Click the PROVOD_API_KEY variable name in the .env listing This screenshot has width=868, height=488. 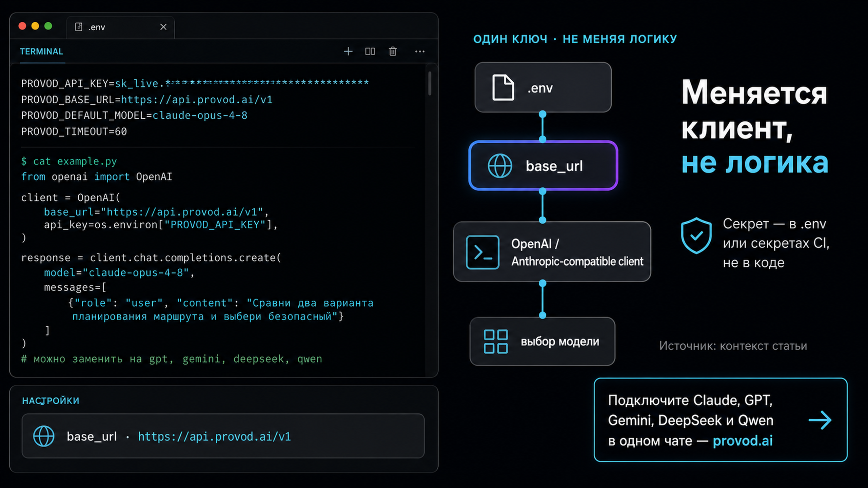point(65,83)
